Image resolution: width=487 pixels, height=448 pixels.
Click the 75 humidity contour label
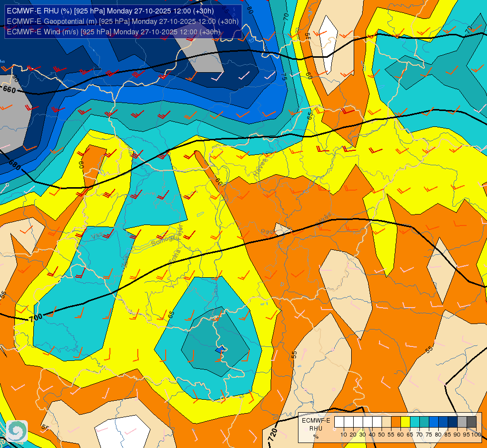[x=284, y=77]
